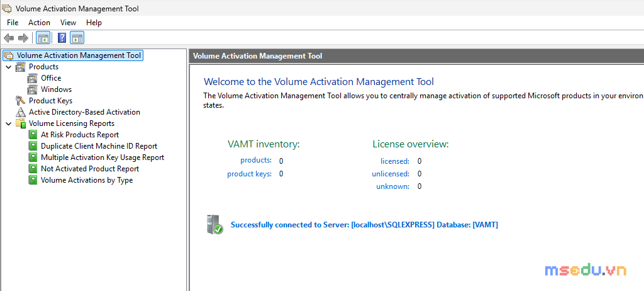Click the Not Activated Product Report icon

[33, 169]
